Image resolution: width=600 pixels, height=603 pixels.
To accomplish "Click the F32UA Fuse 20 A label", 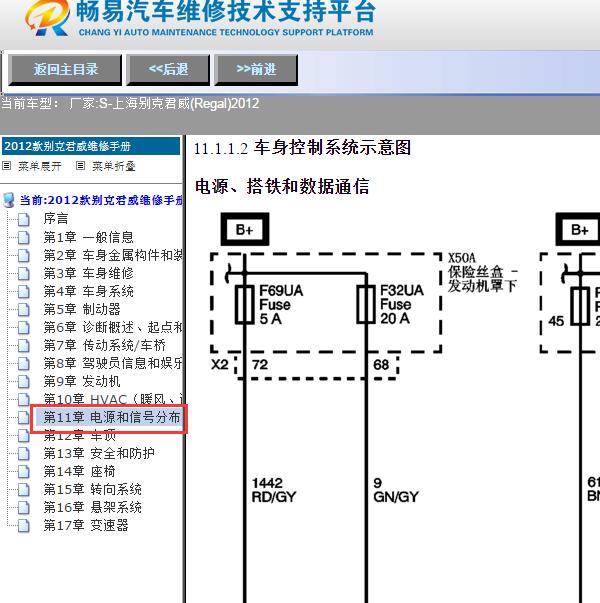I will [x=402, y=304].
